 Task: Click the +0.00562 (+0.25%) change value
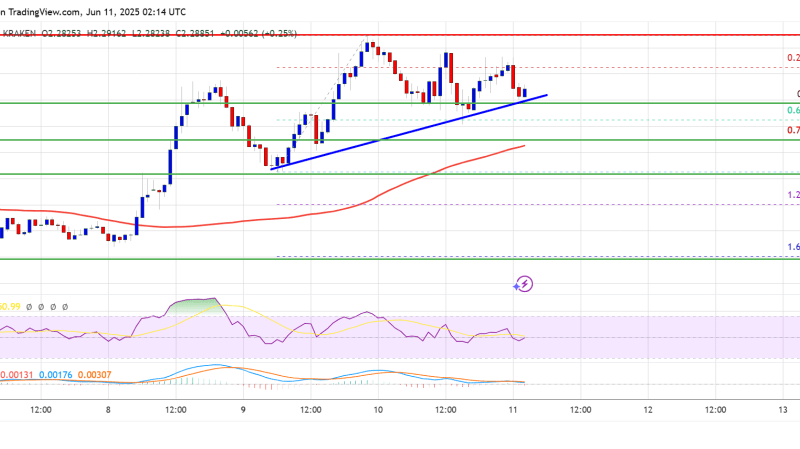(258, 33)
